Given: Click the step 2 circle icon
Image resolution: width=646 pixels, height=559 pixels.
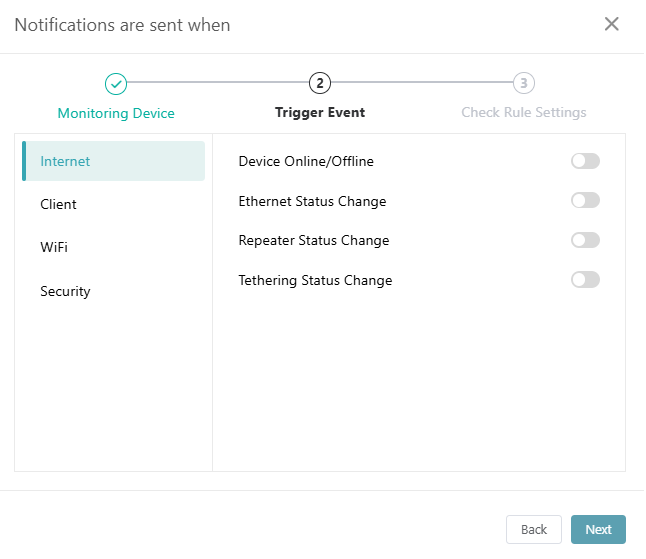Looking at the screenshot, I should [320, 83].
